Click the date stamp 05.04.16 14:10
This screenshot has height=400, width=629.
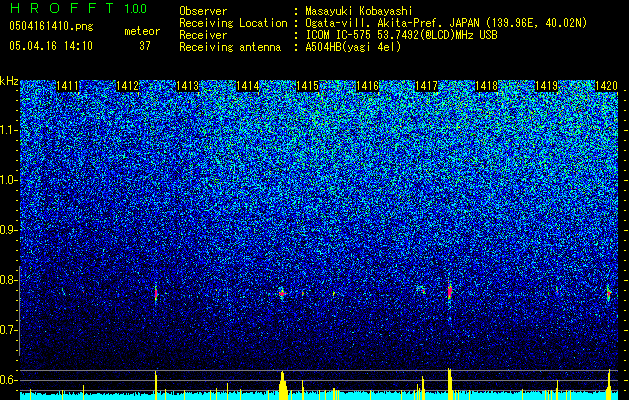pyautogui.click(x=51, y=45)
